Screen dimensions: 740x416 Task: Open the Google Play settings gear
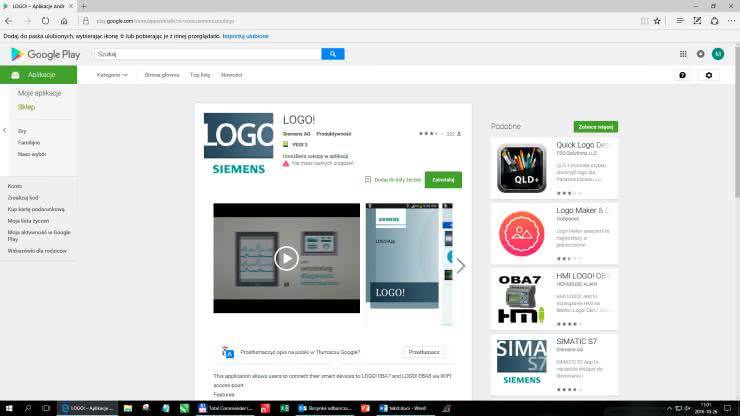[x=700, y=54]
